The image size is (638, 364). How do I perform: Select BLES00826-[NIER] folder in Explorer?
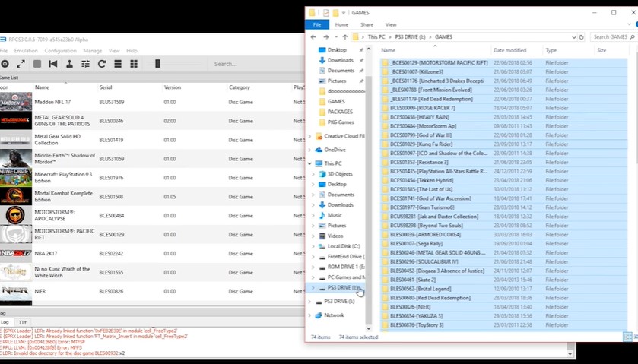(410, 307)
